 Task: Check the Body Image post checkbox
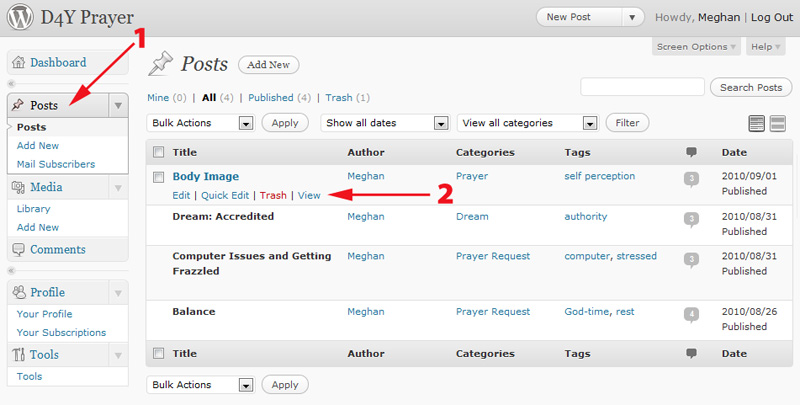158,177
